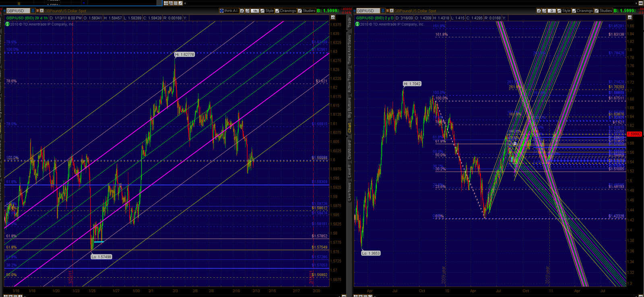Click the green info icon in left chart
The height and width of the screenshot is (297, 644).
(x=7, y=24)
